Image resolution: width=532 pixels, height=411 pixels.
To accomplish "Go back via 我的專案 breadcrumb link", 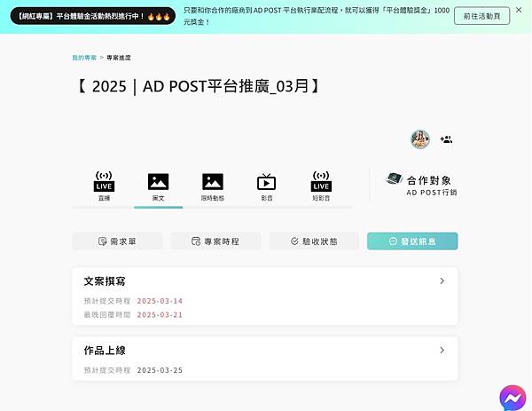I will [x=84, y=58].
